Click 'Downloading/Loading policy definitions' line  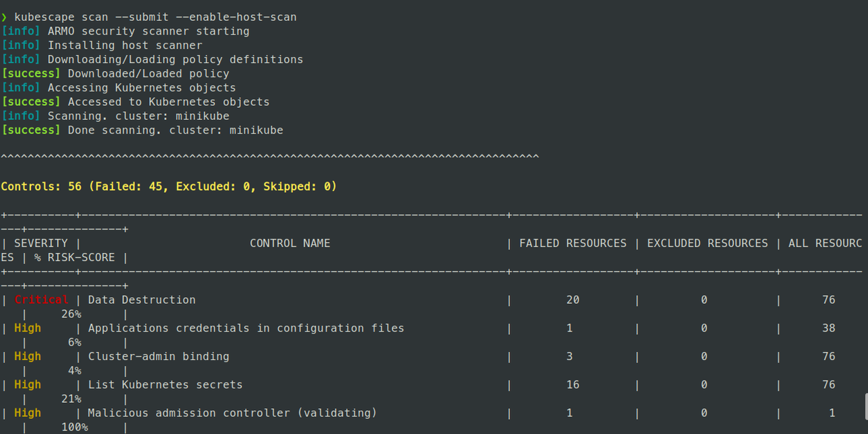153,60
